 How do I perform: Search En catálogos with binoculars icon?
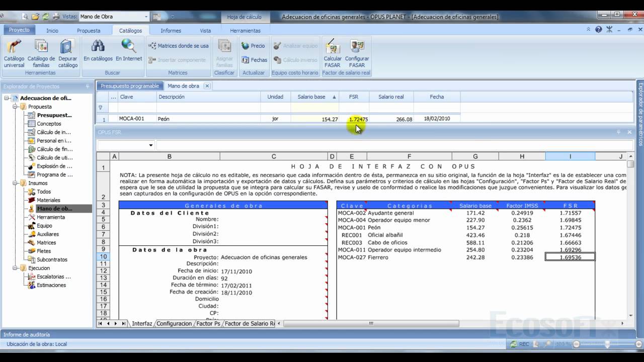coord(98,50)
